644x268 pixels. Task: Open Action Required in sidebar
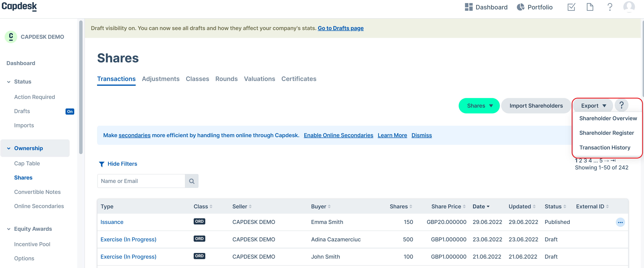(x=34, y=97)
